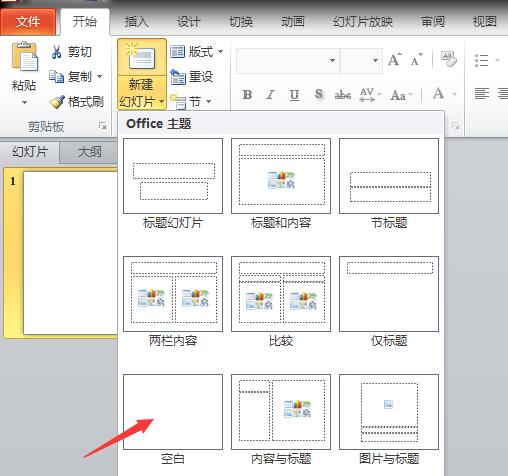This screenshot has height=476, width=508.
Task: Switch to the Review (审阅) tab
Action: pos(433,22)
